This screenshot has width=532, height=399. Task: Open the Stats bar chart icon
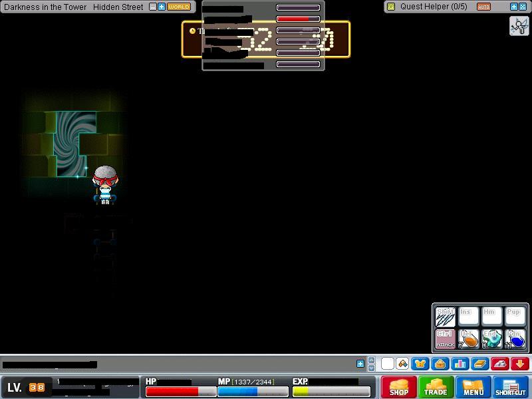pos(460,364)
